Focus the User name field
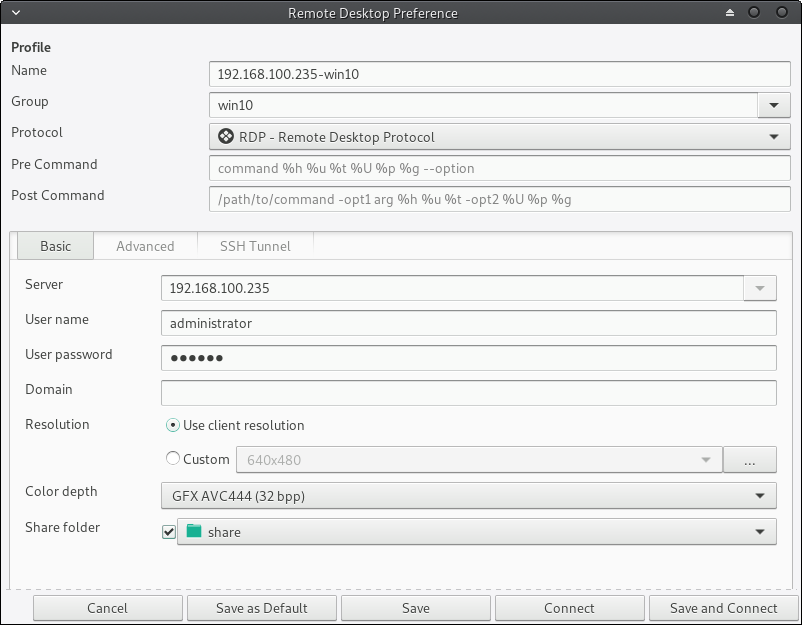The height and width of the screenshot is (625, 802). coord(469,323)
